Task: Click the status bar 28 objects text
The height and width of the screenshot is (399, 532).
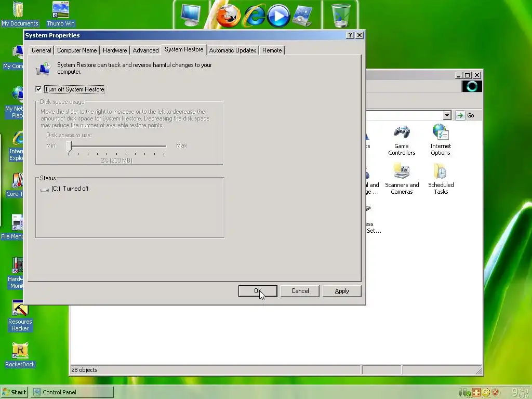Action: point(84,370)
